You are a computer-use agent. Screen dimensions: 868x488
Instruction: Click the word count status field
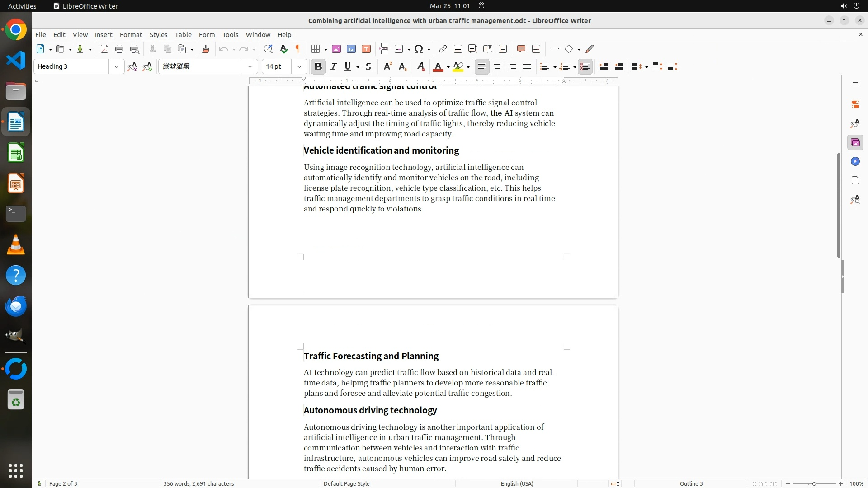coord(198,483)
